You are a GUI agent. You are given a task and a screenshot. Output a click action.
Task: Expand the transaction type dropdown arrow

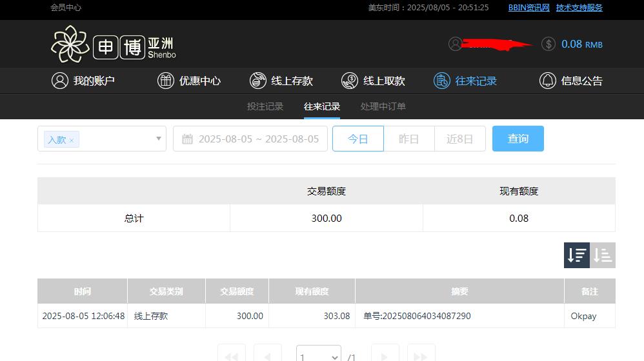(159, 139)
